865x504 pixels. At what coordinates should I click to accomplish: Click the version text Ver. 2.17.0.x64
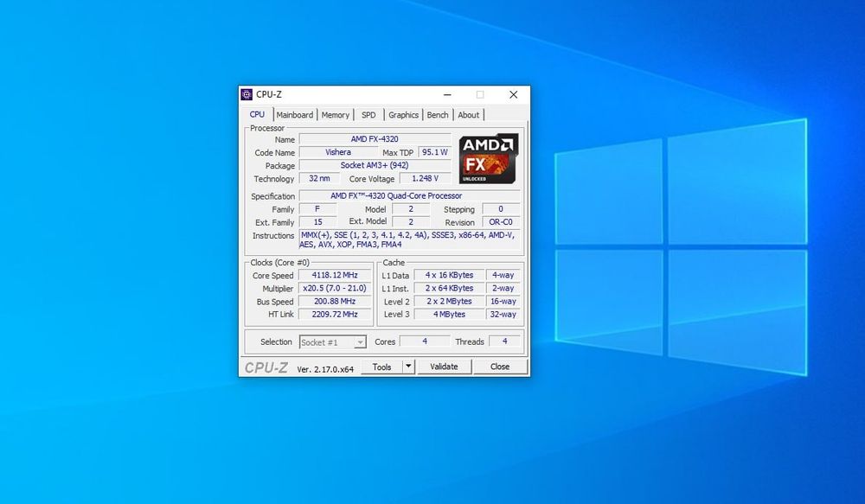click(325, 369)
